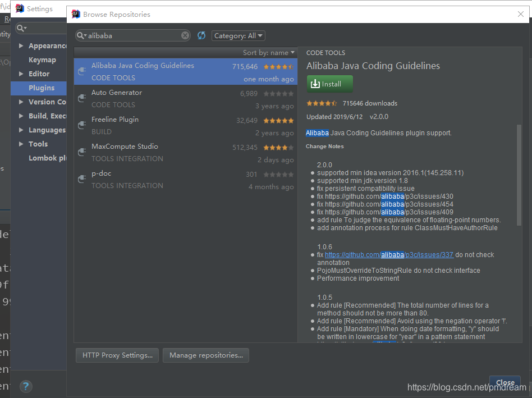The height and width of the screenshot is (398, 532).
Task: Select Alibaba Java Coding Guidelines list row
Action: point(186,72)
